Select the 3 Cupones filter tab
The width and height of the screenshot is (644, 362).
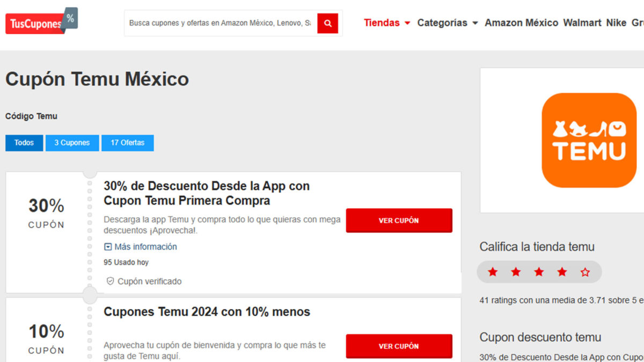click(72, 143)
